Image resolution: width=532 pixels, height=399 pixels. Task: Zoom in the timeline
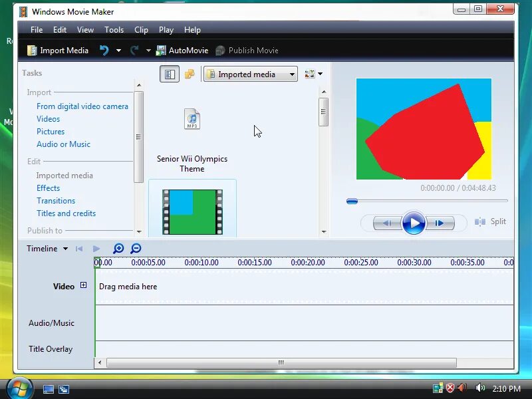click(x=118, y=248)
